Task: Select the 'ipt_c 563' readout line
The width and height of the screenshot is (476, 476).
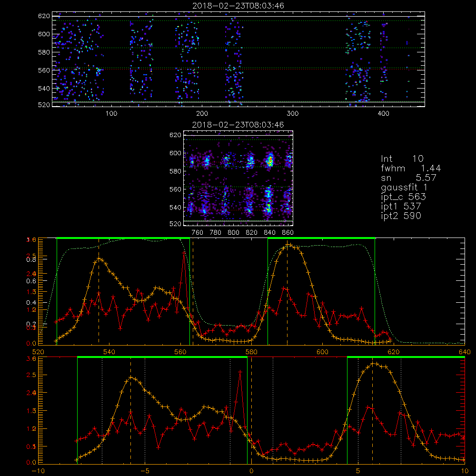Action: (x=404, y=197)
